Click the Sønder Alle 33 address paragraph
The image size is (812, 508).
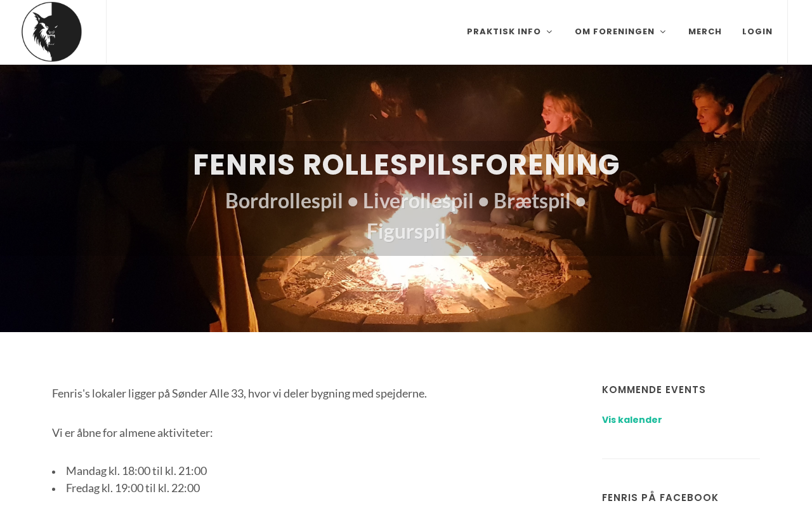(239, 394)
